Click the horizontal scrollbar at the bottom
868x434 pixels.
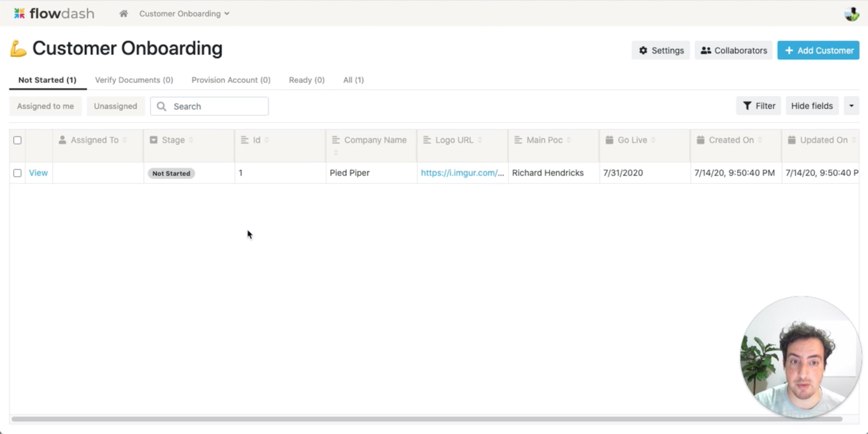426,419
